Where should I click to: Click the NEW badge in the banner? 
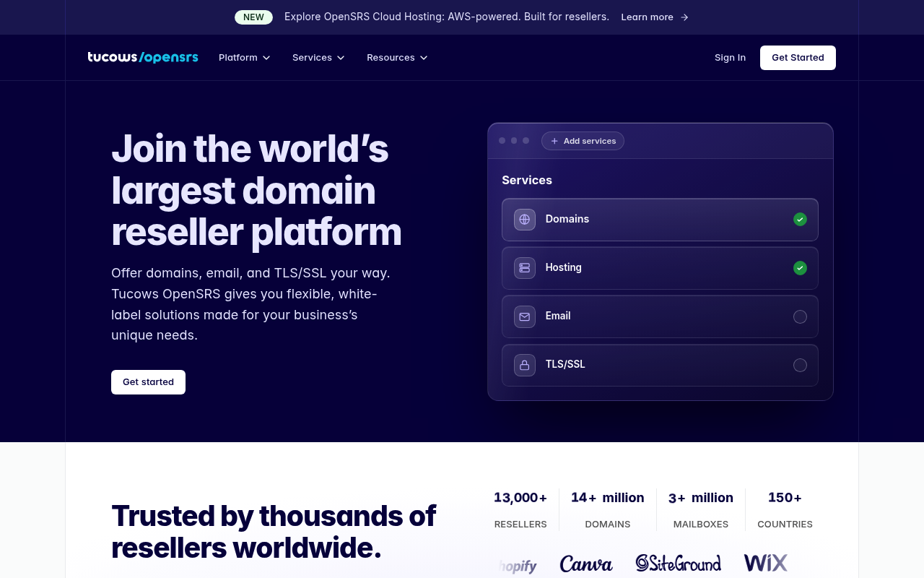point(253,17)
